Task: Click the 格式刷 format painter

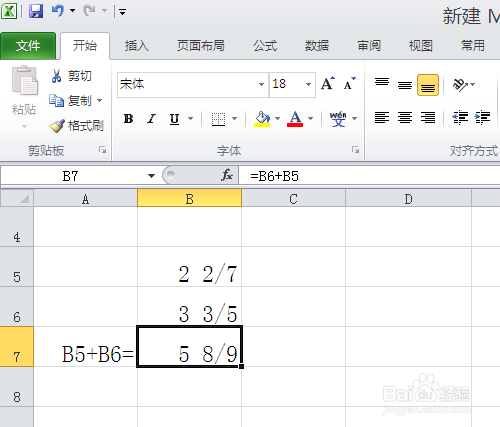Action: (76, 126)
